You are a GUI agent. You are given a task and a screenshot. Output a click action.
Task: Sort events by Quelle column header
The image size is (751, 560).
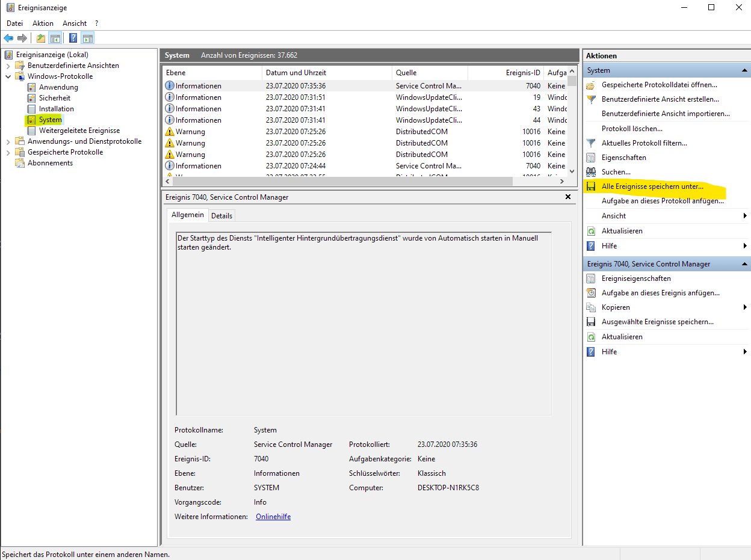tap(430, 72)
